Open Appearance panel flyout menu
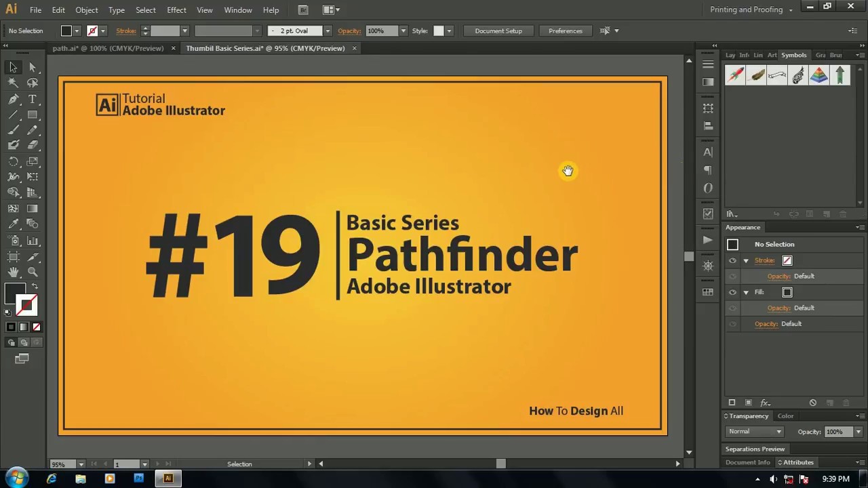868x488 pixels. click(x=859, y=228)
